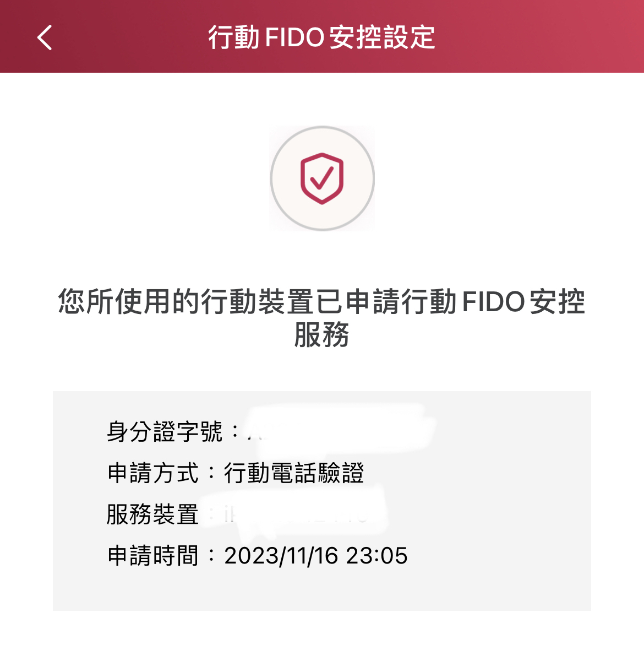The image size is (644, 661).
Task: Tap the 您所使用的行動裝置已申請 confirmation message
Action: [x=322, y=318]
